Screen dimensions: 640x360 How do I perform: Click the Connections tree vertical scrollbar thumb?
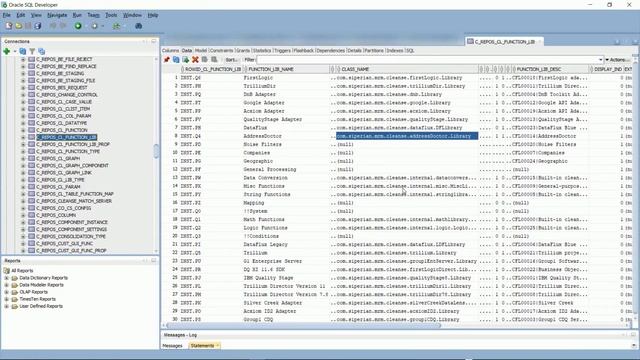[156, 151]
